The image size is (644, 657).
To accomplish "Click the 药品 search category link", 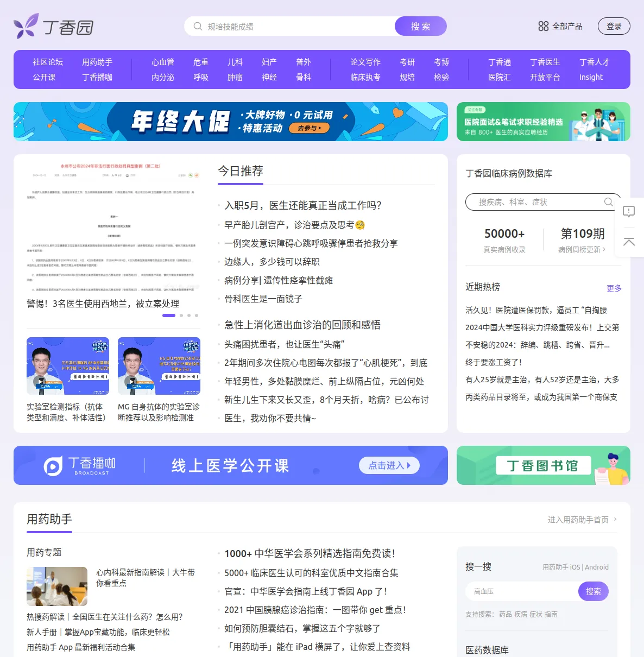I will tap(506, 614).
